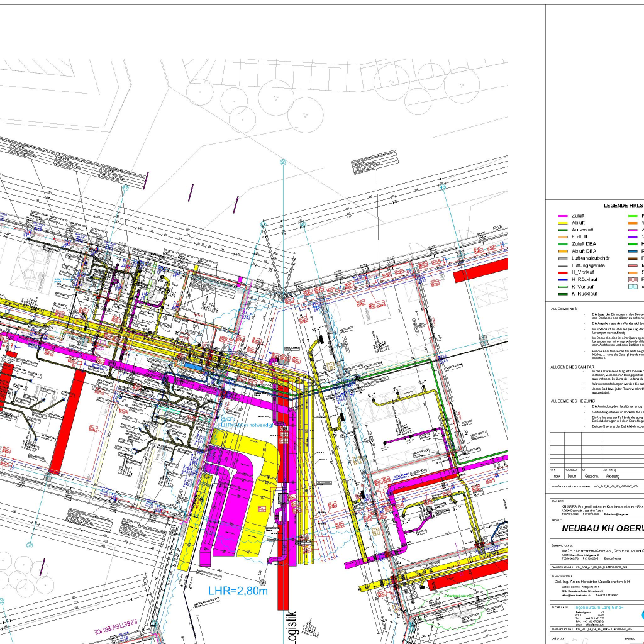Click the Logistik room label

290,626
